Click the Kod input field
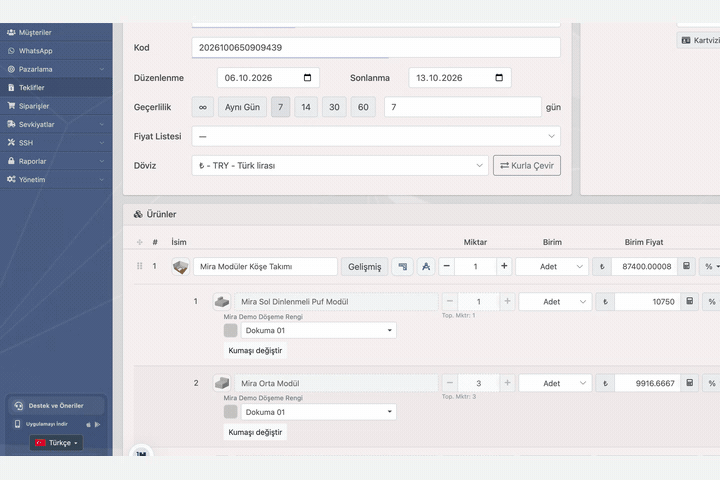The width and height of the screenshot is (720, 480). point(376,47)
